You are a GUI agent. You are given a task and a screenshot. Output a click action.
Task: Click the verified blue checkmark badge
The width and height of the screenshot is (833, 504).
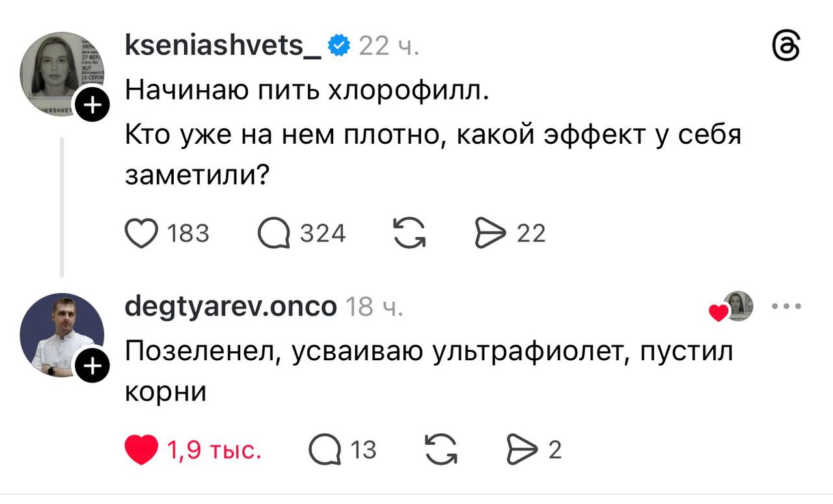pyautogui.click(x=339, y=47)
